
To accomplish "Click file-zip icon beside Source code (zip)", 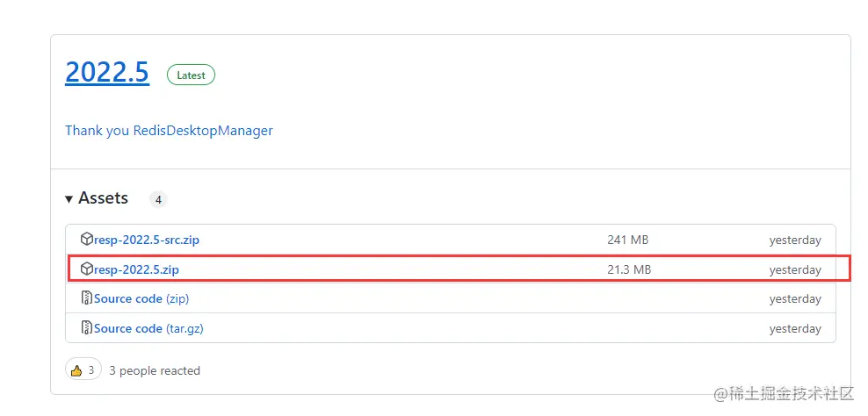I will 86,298.
